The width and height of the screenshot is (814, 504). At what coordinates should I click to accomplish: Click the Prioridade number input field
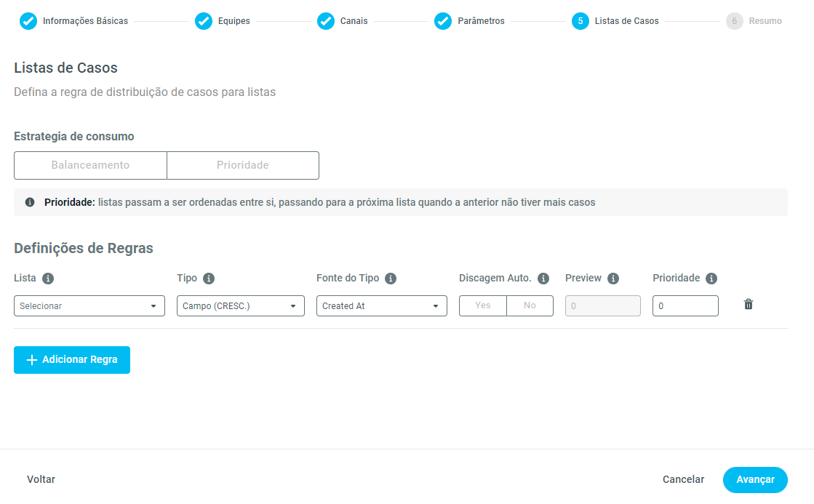point(685,306)
